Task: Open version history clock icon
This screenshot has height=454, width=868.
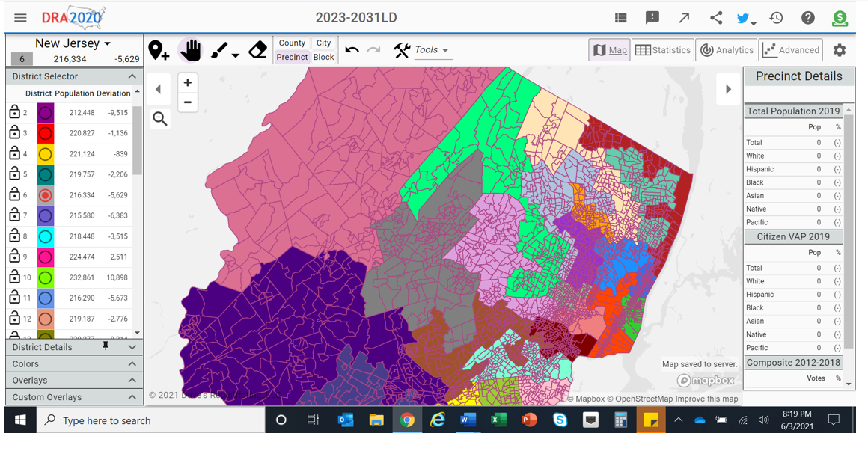Action: point(776,18)
